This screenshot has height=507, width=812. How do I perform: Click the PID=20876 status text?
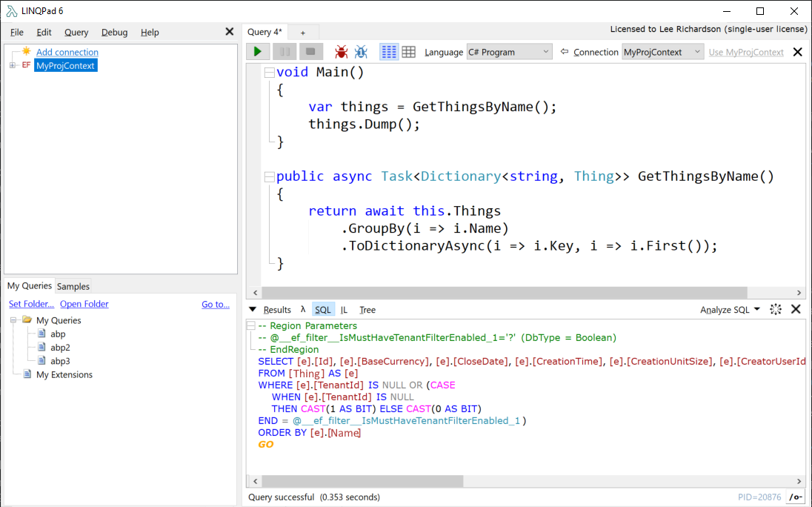point(759,497)
